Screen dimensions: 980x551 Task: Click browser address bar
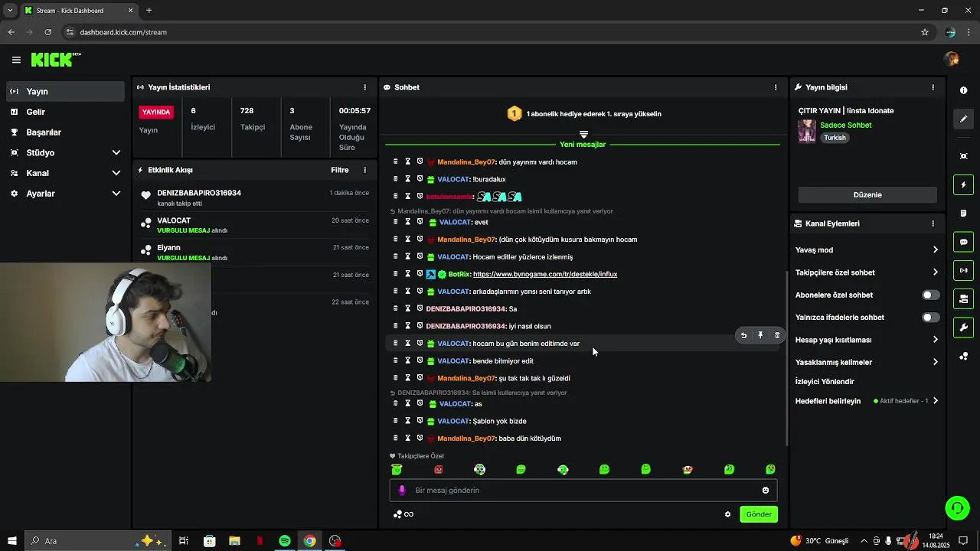coord(490,32)
